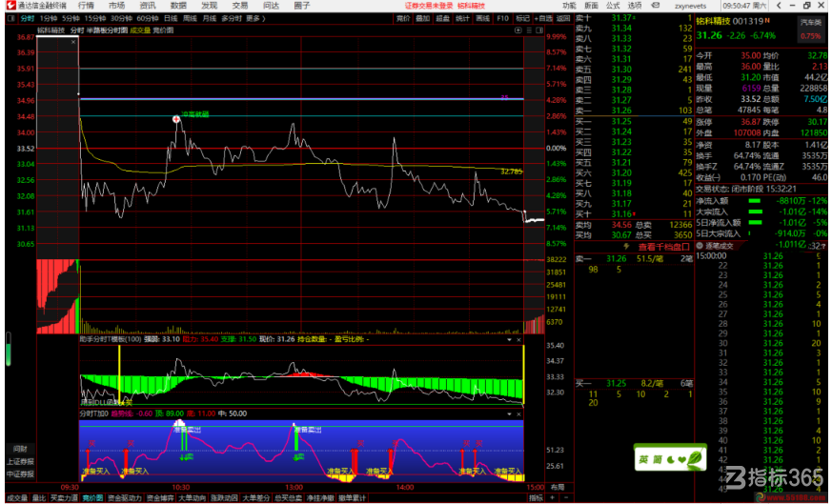832x504 pixels.
Task: Switch to the 60分钟 timeframe tab
Action: click(148, 18)
